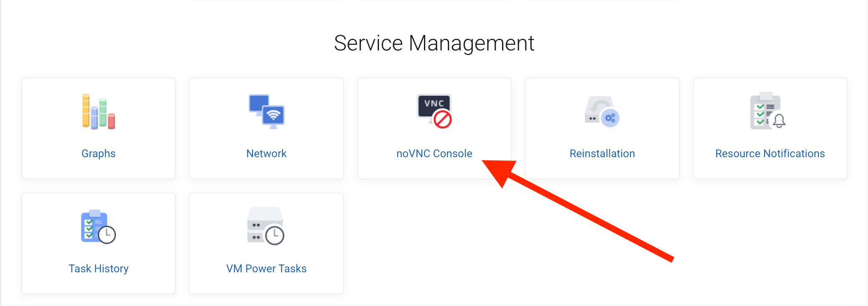Open the Network text link
The height and width of the screenshot is (306, 868).
pyautogui.click(x=266, y=153)
